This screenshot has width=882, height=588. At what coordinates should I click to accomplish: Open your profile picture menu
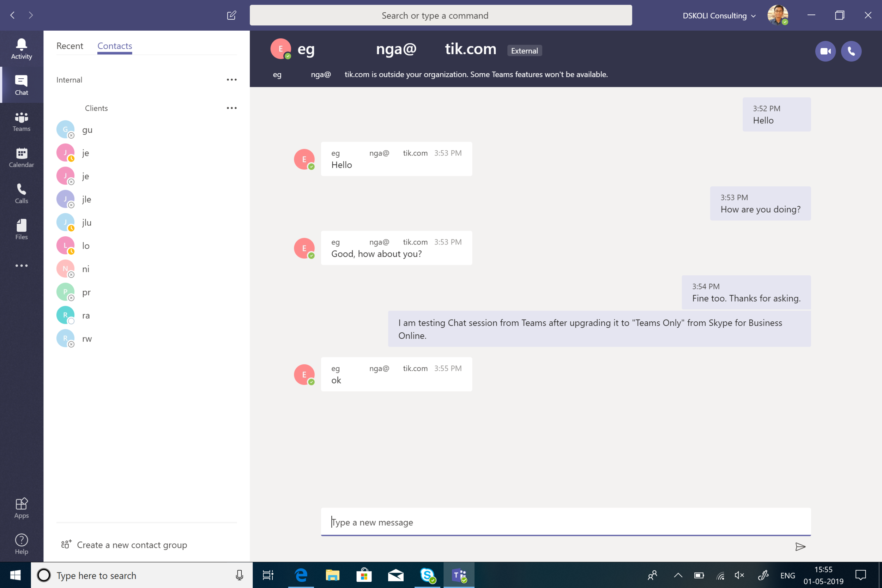[777, 16]
